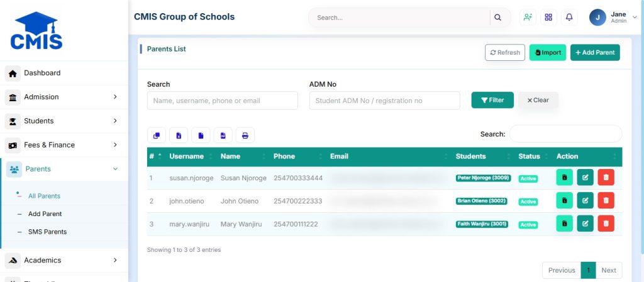Expand the Students menu chevron
The image size is (644, 282).
tap(116, 121)
